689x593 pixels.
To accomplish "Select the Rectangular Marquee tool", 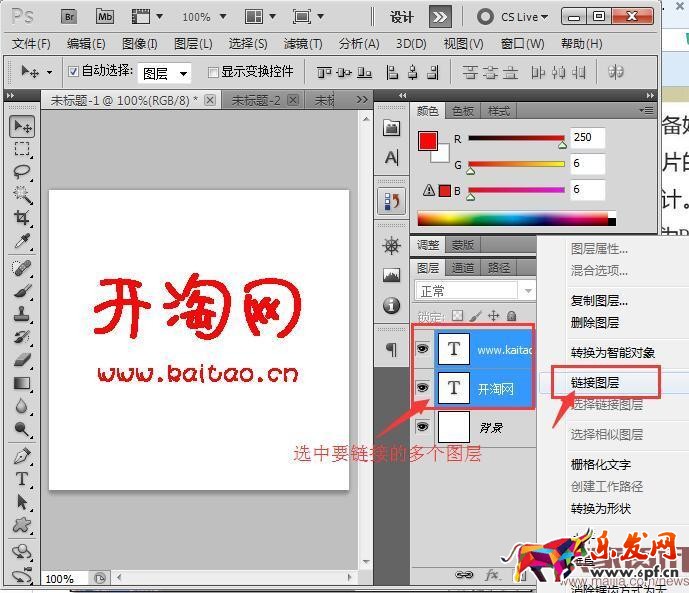I will click(22, 149).
